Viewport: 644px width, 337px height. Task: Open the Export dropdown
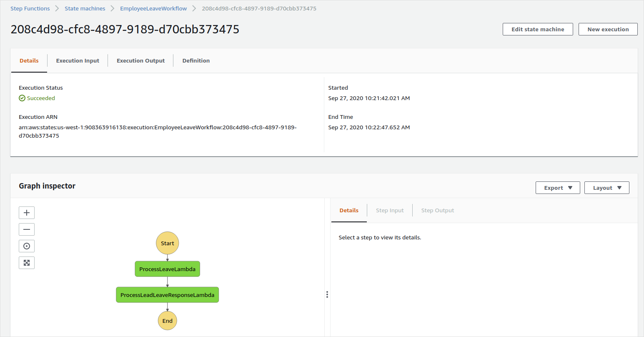pyautogui.click(x=557, y=187)
